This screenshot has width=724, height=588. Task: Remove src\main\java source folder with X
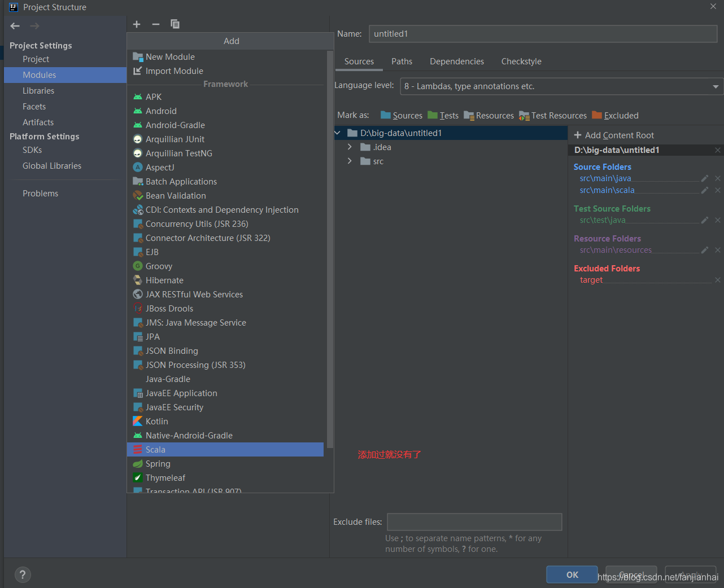point(718,178)
